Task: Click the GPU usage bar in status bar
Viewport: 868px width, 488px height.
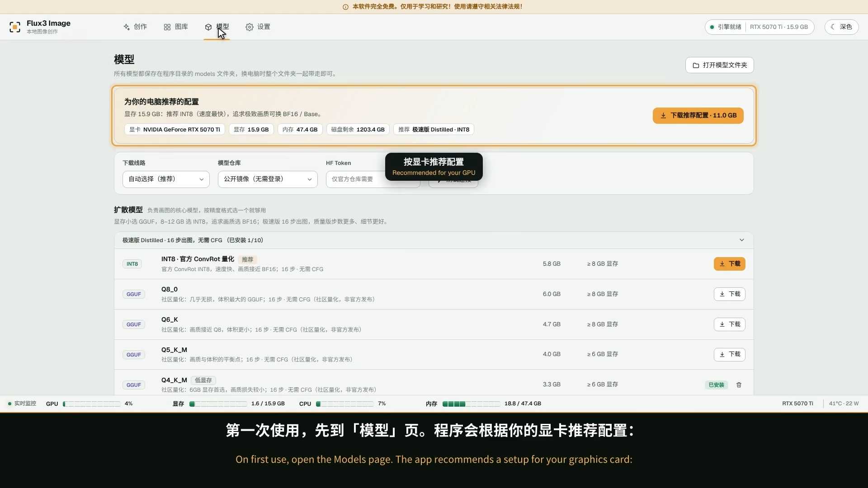Action: 92,404
